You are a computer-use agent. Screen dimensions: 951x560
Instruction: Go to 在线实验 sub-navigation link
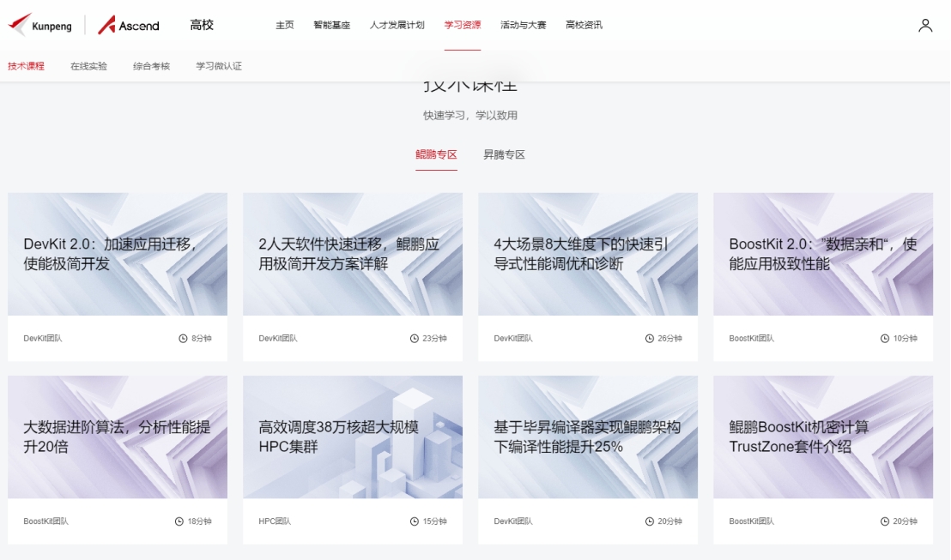pyautogui.click(x=88, y=66)
